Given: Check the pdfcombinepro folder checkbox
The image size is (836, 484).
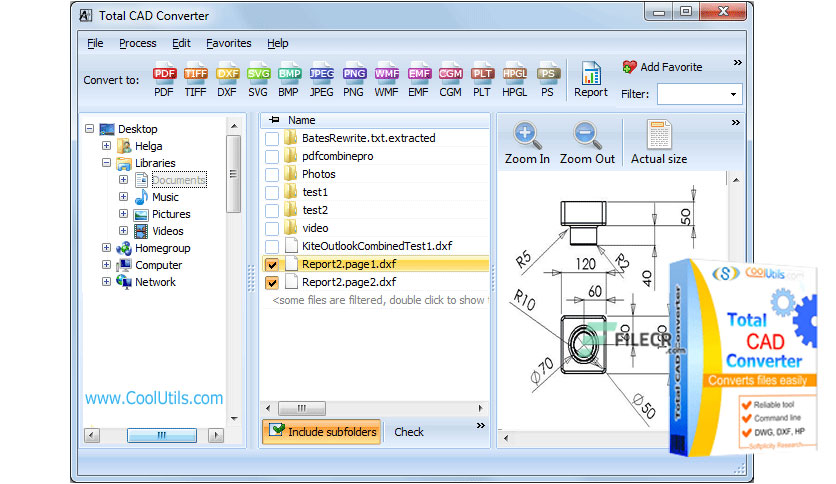Looking at the screenshot, I should point(272,157).
